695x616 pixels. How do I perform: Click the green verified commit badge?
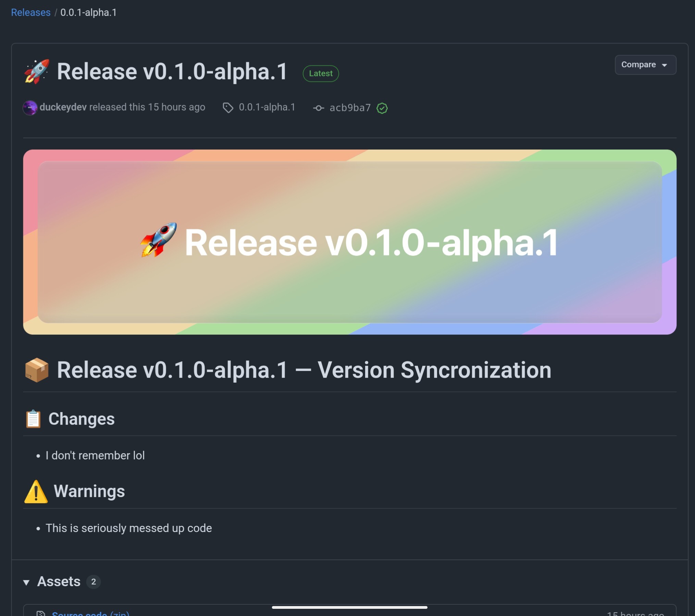coord(382,108)
